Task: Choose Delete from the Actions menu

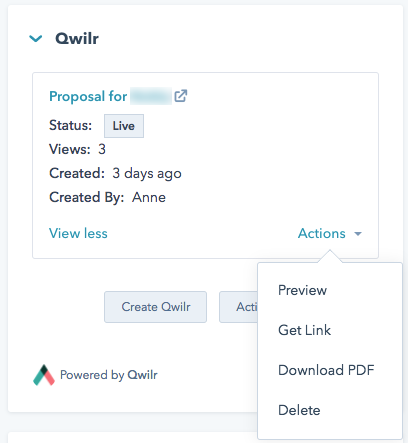Action: point(299,410)
